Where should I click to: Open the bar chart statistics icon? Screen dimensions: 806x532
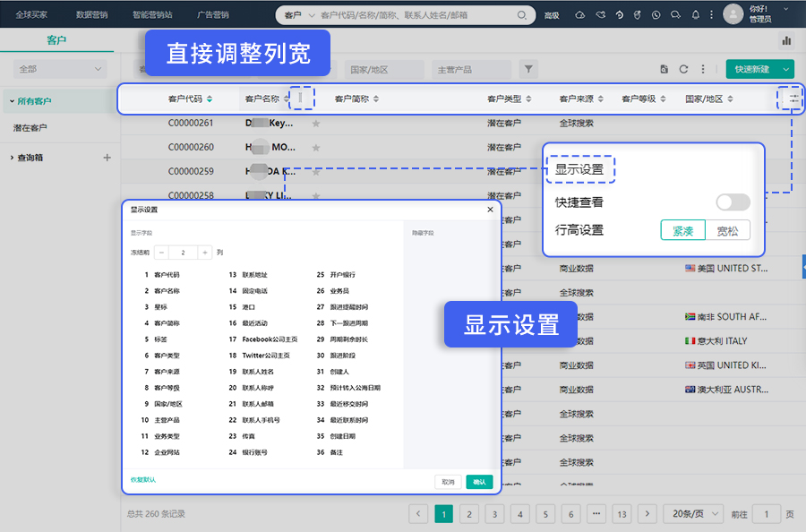click(786, 40)
